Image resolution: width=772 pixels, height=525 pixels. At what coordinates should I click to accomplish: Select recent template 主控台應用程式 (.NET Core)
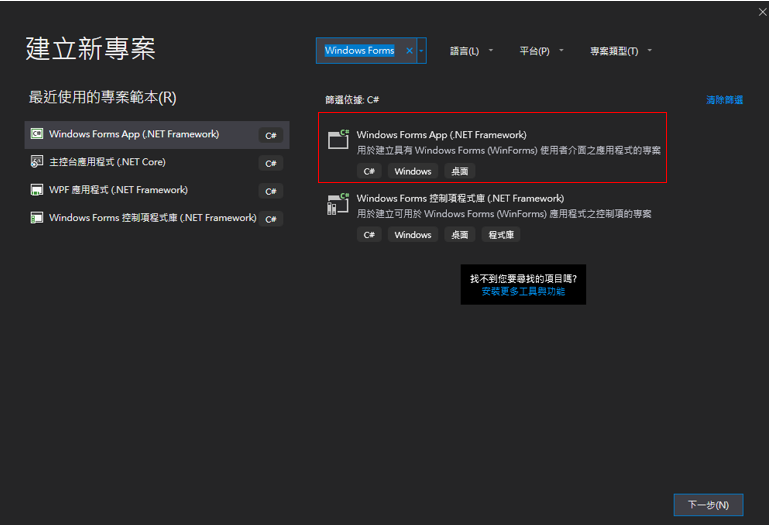coord(157,163)
